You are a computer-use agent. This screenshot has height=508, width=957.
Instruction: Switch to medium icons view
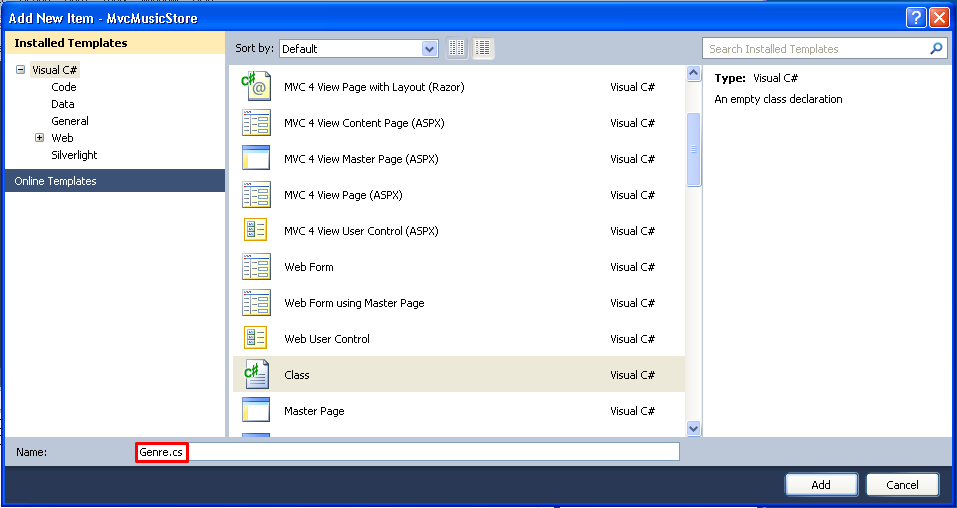[457, 48]
